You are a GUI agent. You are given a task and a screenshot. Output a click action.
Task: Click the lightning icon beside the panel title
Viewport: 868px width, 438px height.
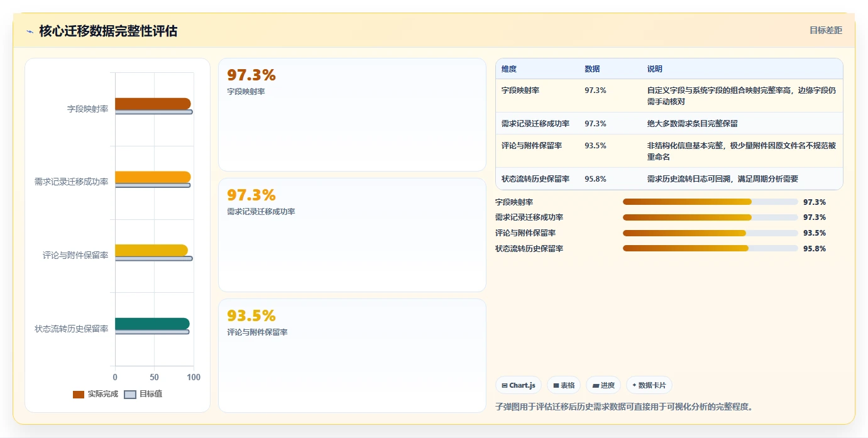click(x=30, y=31)
